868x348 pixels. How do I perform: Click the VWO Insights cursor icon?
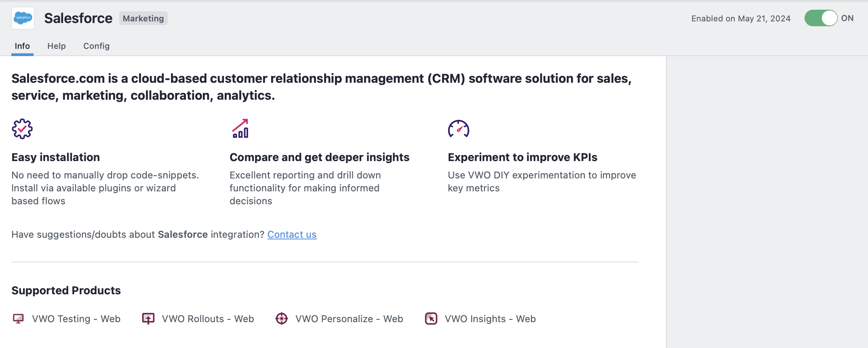pos(431,319)
